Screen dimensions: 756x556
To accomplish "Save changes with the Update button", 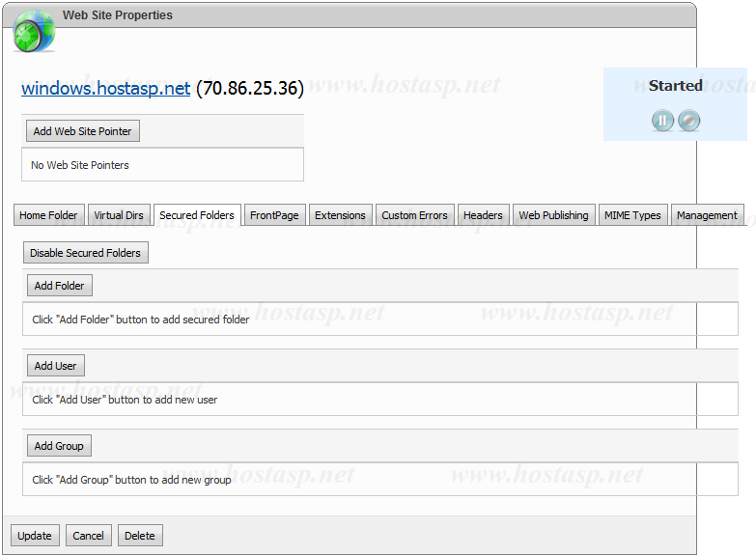I will pos(35,536).
